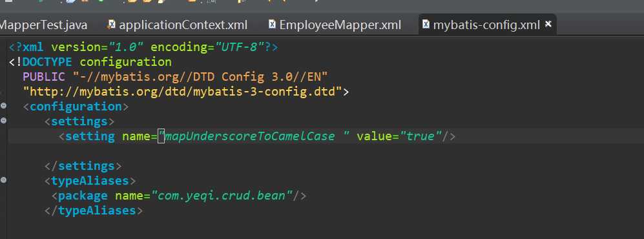This screenshot has width=644, height=239.
Task: Click the PUBLIC keyword
Action: (x=44, y=77)
